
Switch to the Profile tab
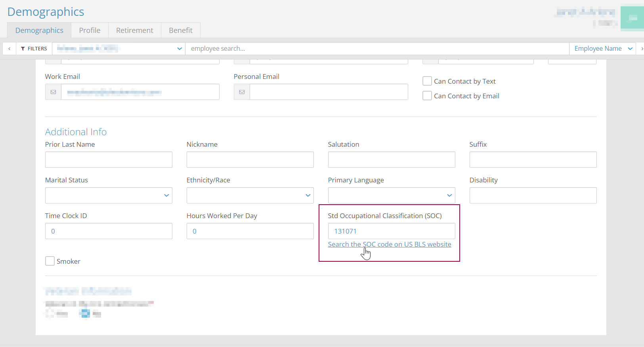[90, 31]
